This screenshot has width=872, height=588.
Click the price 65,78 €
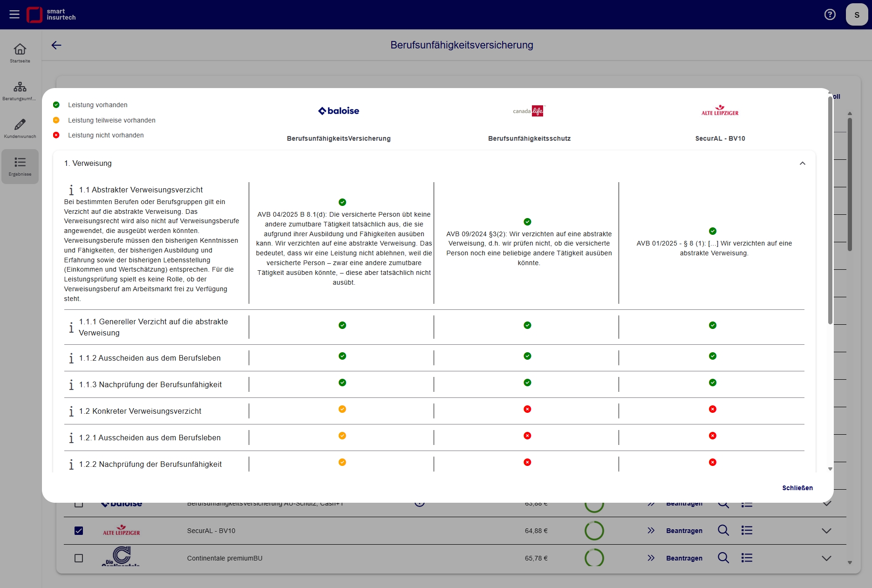coord(536,558)
